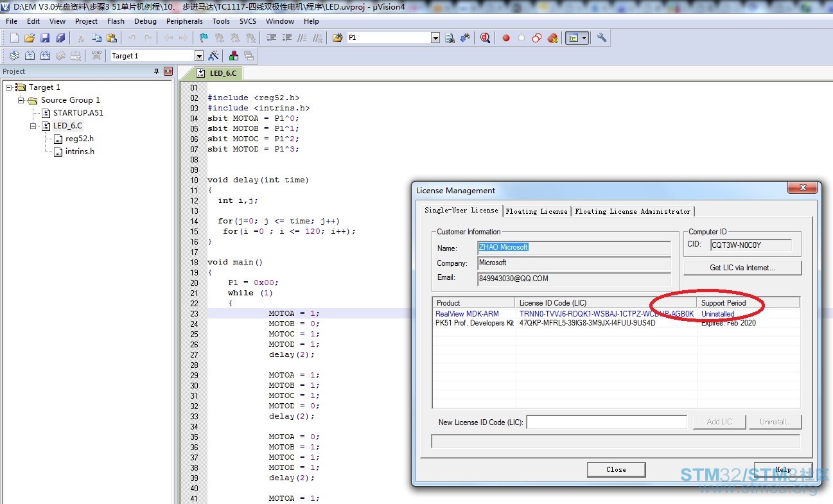The height and width of the screenshot is (504, 833).
Task: Save the current file via toolbar
Action: coord(45,38)
